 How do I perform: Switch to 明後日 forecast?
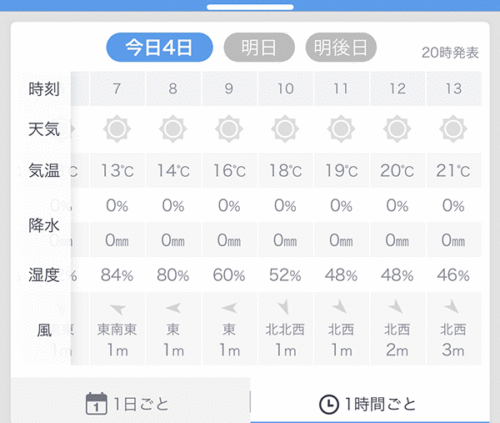pos(341,47)
